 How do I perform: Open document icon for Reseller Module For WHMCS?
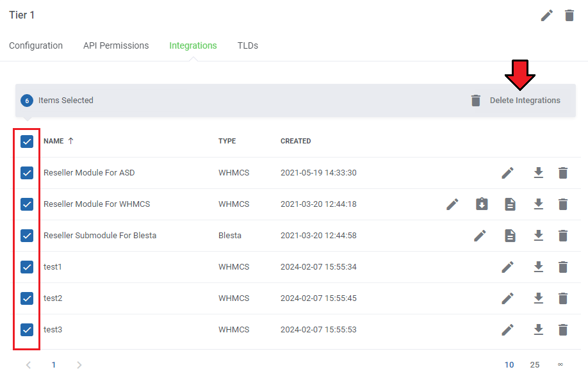point(510,204)
